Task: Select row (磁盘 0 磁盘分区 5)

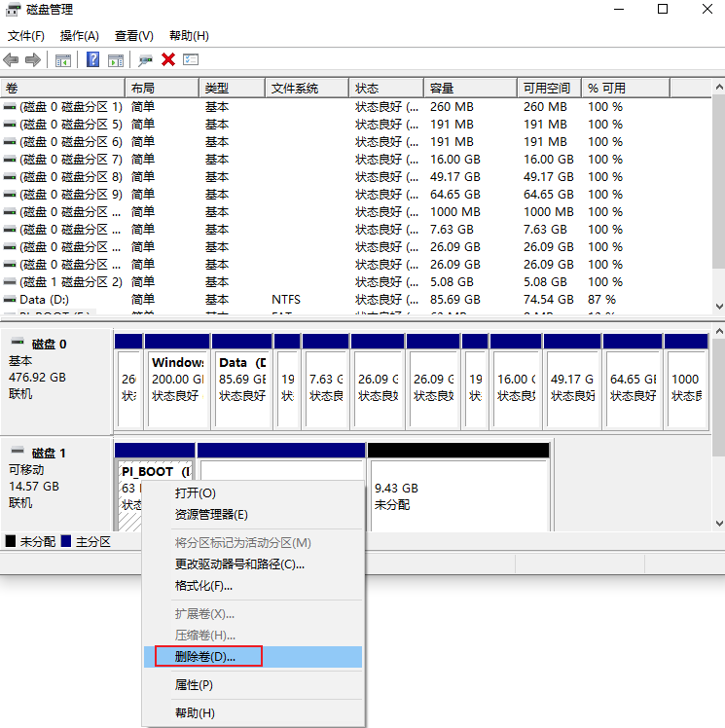Action: (355, 125)
